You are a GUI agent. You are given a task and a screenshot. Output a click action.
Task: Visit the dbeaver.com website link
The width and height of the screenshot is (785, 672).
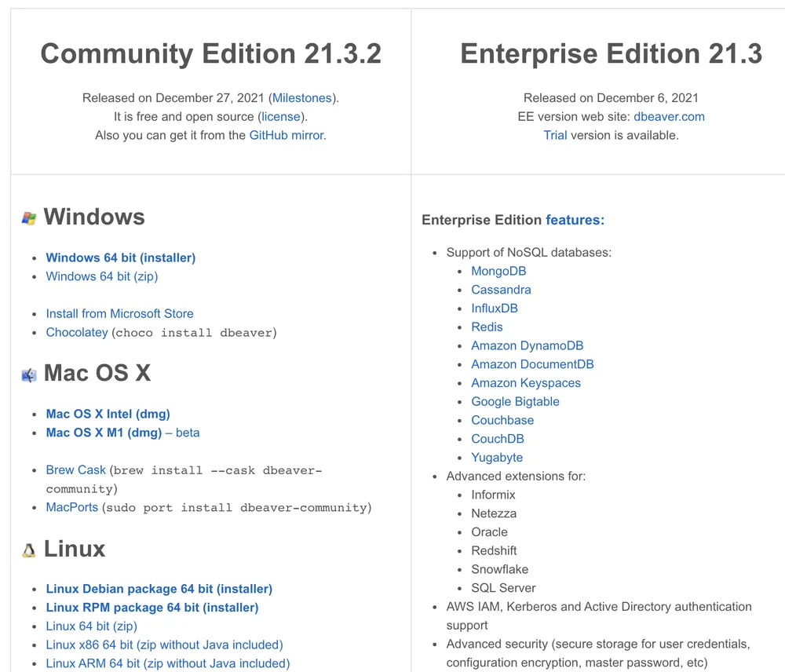[x=669, y=117]
